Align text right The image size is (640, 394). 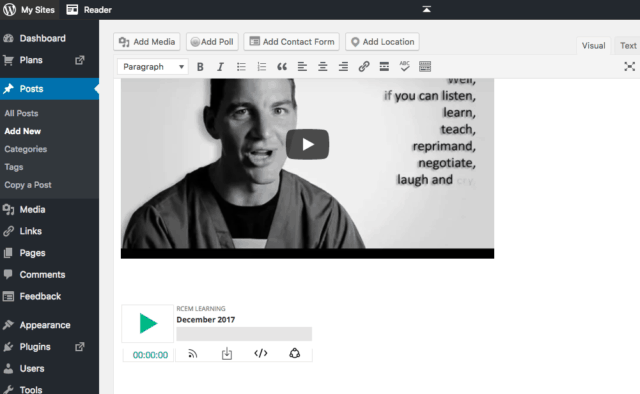pyautogui.click(x=343, y=67)
